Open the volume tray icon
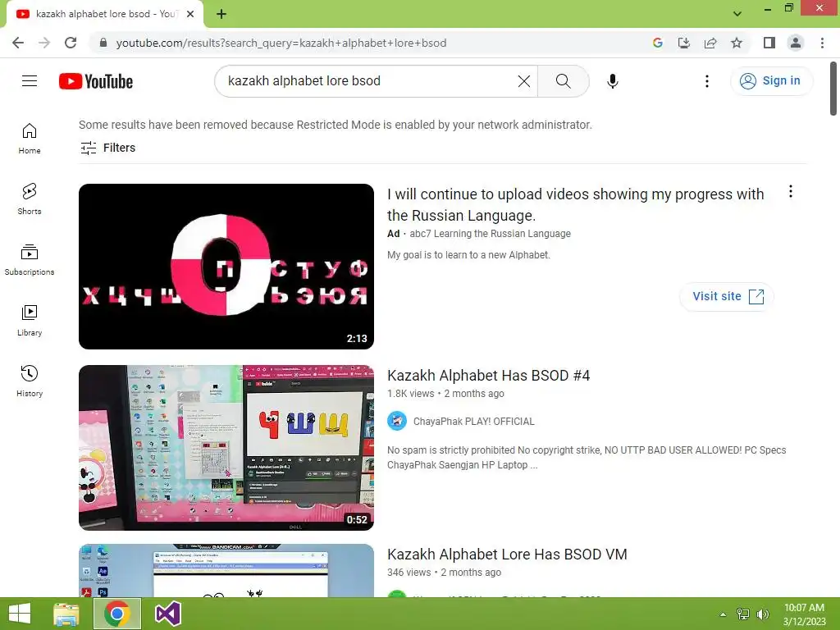Screen dimensions: 840x630 point(762,614)
